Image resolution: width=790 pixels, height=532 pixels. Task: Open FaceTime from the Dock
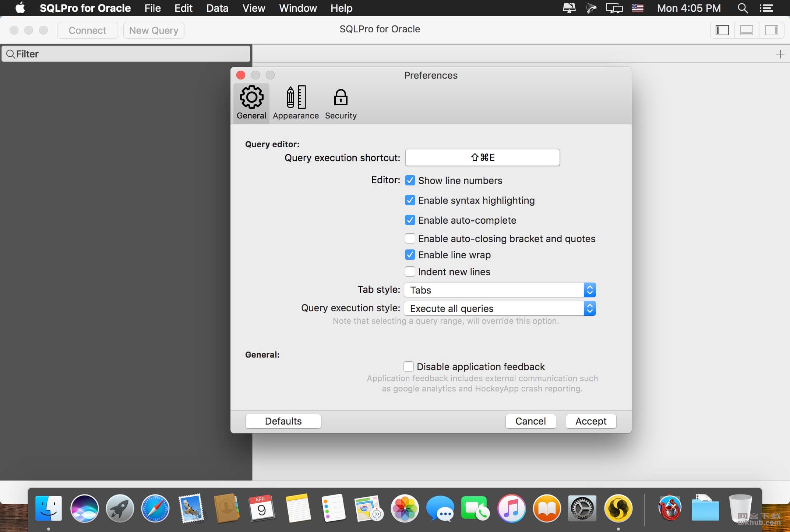point(476,508)
